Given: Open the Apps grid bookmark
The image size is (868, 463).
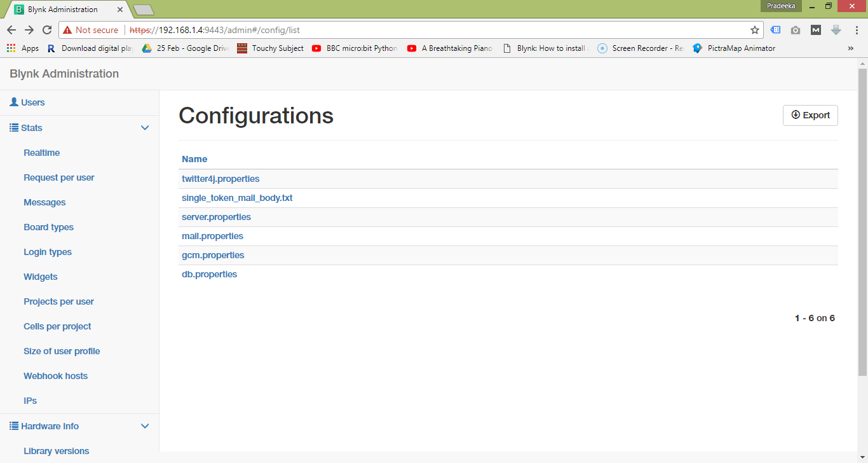Looking at the screenshot, I should [23, 48].
